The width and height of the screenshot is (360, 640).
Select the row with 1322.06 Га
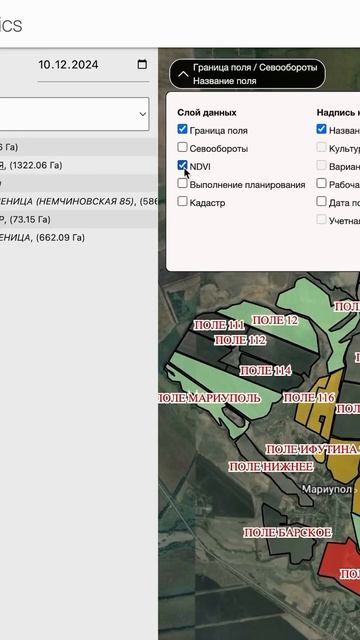pos(78,165)
